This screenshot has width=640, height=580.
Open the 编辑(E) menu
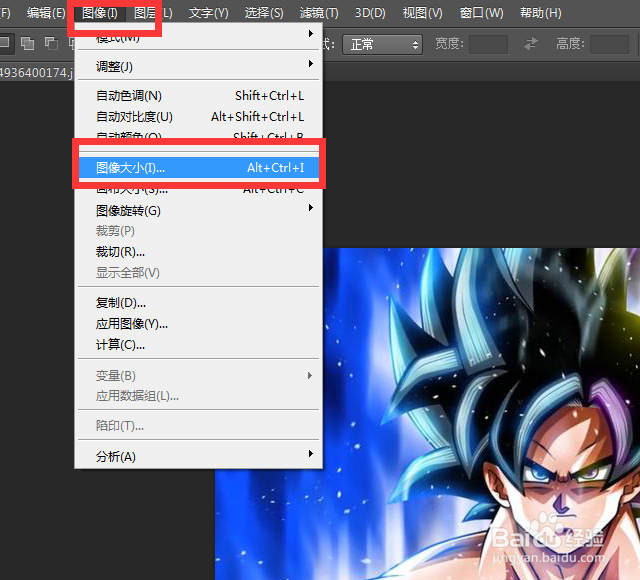pos(46,13)
